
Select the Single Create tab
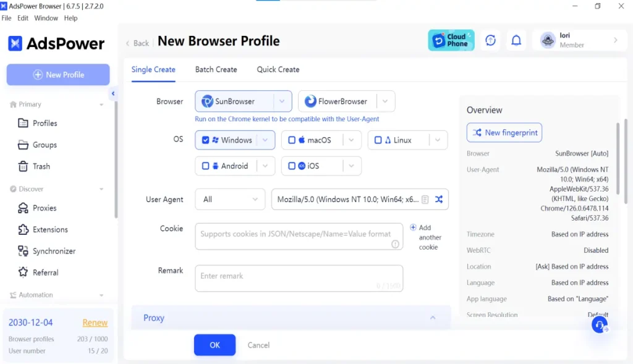(x=153, y=69)
